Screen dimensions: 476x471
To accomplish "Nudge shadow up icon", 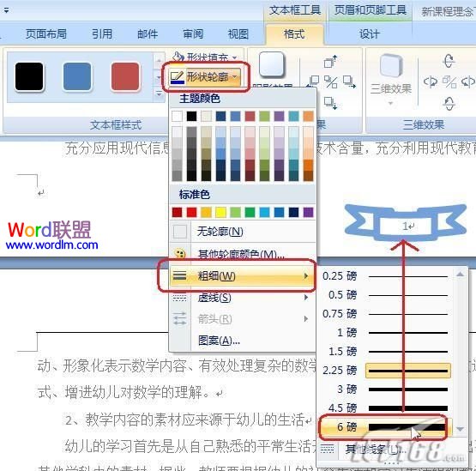I will tap(330, 62).
